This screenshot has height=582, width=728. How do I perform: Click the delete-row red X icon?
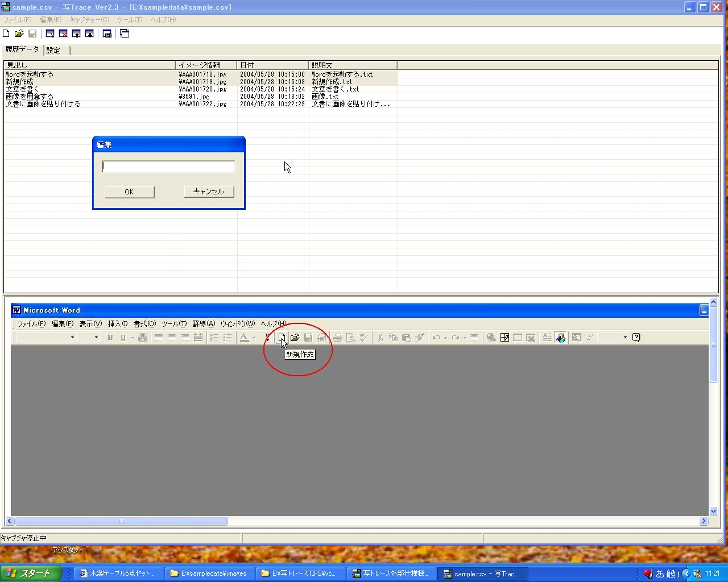63,34
